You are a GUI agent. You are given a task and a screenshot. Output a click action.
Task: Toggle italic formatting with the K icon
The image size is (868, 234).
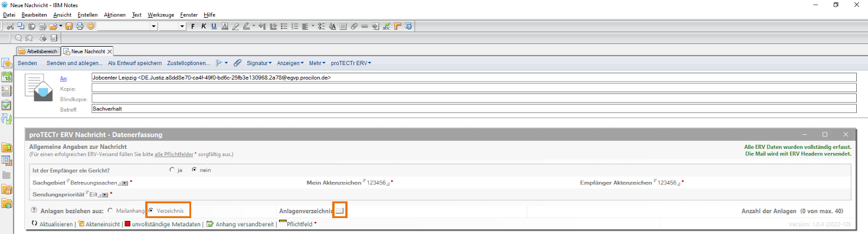pyautogui.click(x=204, y=26)
